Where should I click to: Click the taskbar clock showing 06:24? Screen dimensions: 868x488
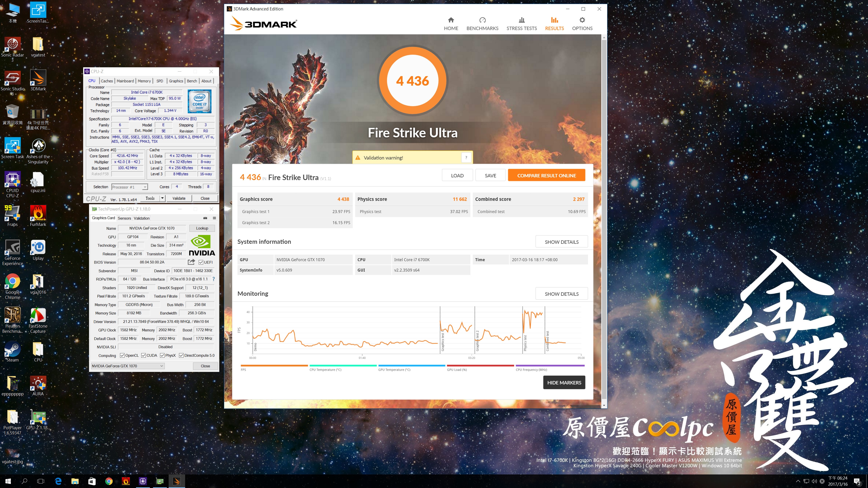(x=838, y=481)
